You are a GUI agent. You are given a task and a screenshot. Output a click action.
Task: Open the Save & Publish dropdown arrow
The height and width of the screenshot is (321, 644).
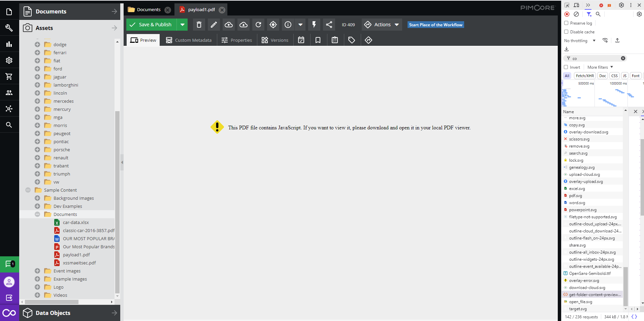coord(182,25)
